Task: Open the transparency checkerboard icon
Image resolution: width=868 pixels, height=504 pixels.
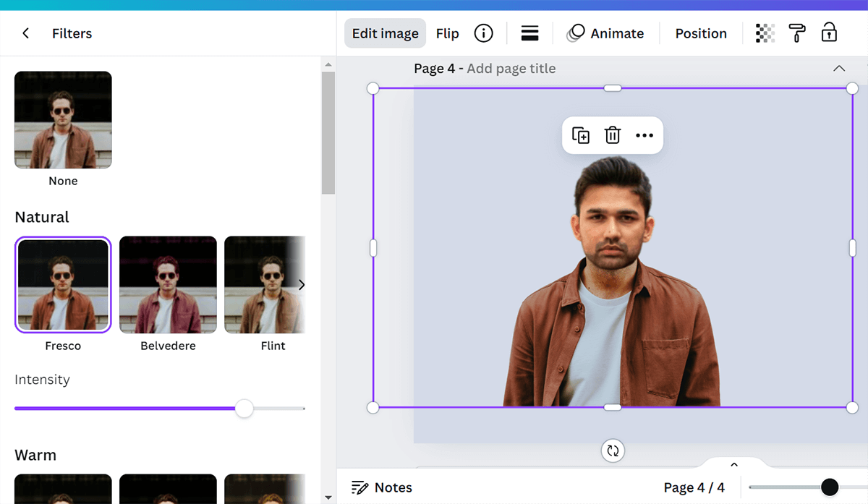Action: click(765, 33)
